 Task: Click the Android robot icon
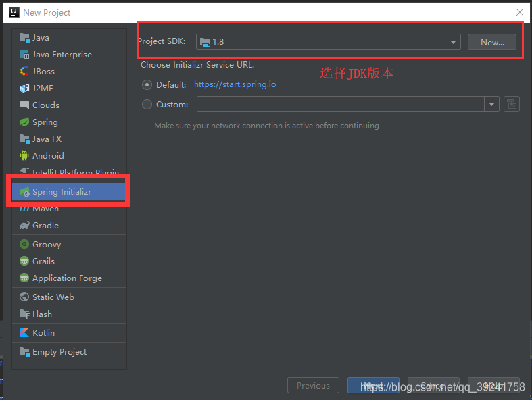pyautogui.click(x=24, y=155)
